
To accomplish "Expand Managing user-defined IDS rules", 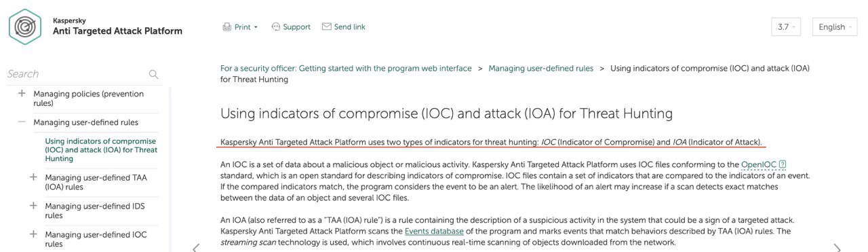I will point(33,206).
